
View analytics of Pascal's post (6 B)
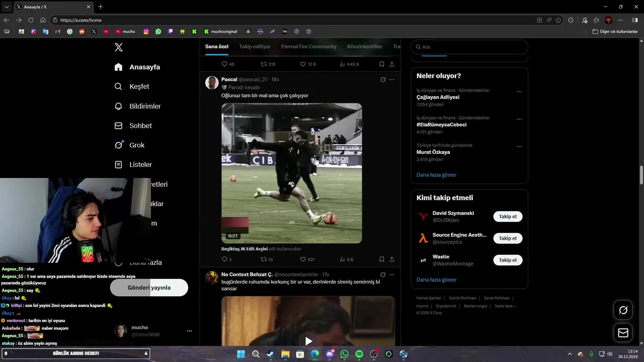(347, 259)
